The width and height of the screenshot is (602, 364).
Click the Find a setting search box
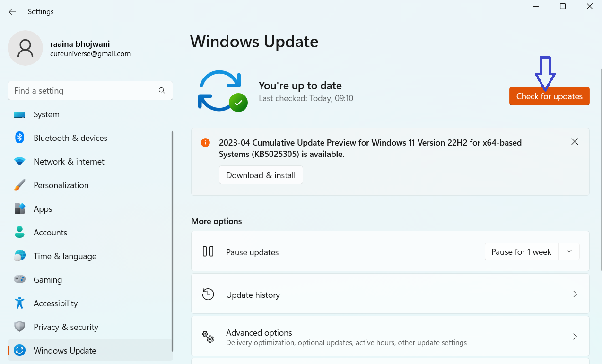click(83, 90)
